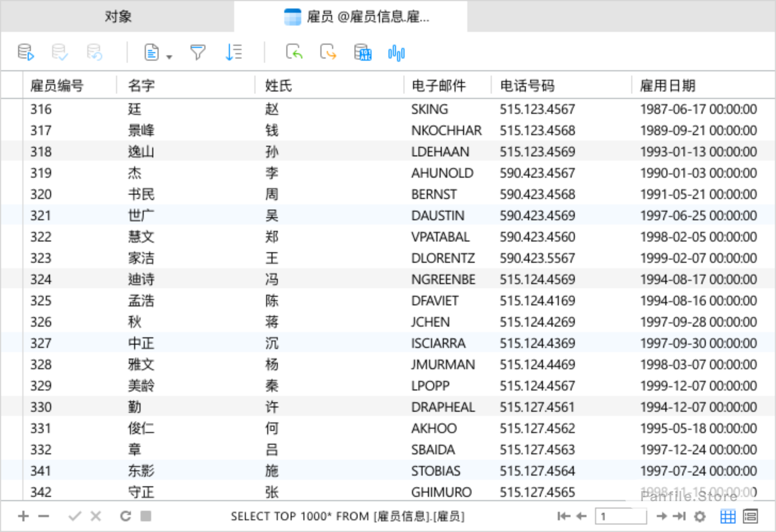The image size is (776, 532).
Task: Click the Commit transaction icon
Action: click(60, 52)
